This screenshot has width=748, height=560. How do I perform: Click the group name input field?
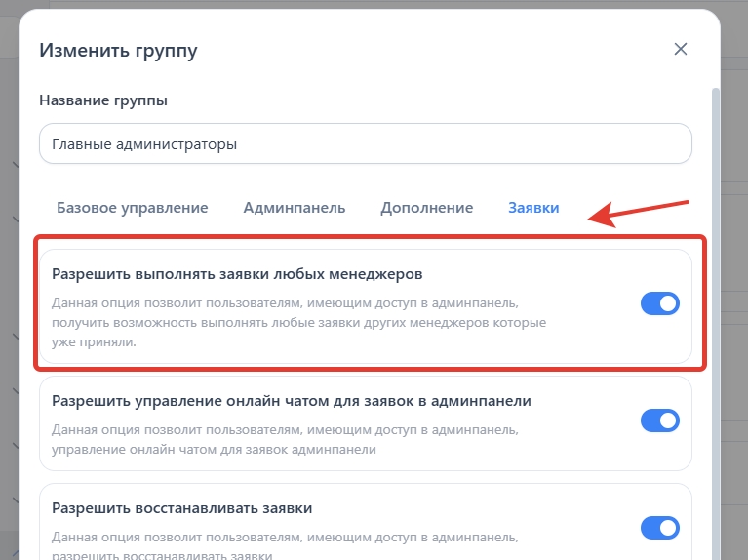pyautogui.click(x=365, y=143)
